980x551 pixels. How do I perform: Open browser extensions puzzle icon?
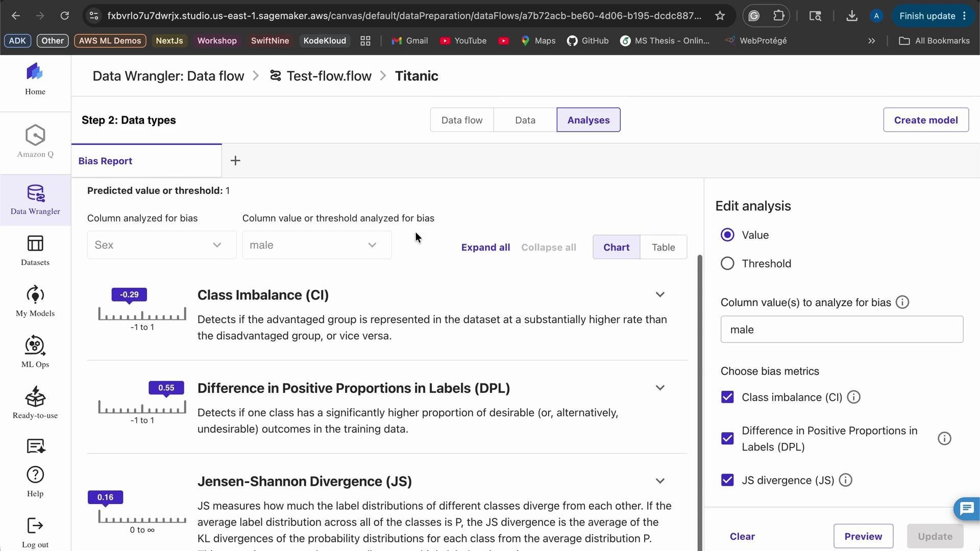coord(778,16)
